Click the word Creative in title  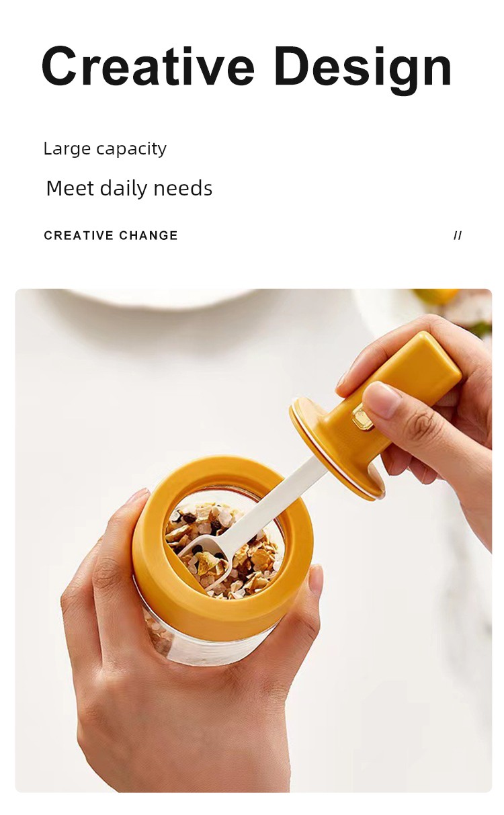click(149, 67)
